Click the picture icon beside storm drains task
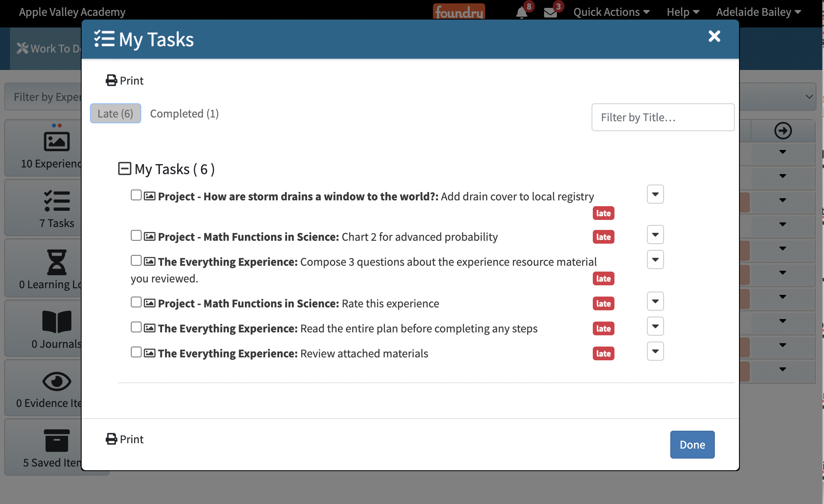 pos(150,196)
